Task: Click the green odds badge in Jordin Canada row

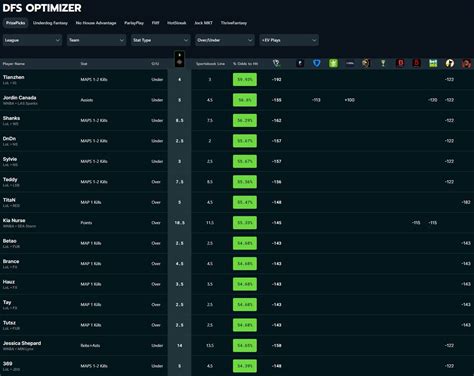Action: point(245,100)
